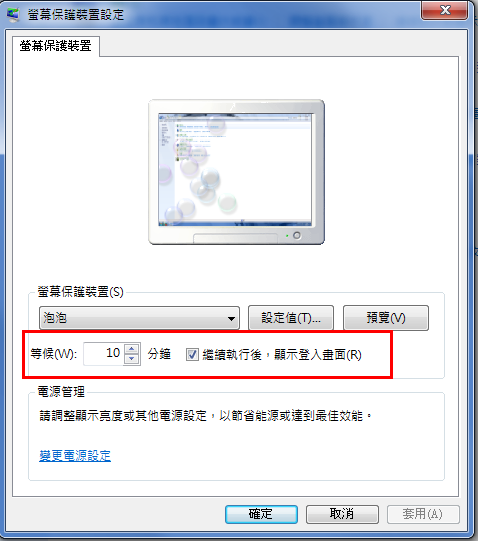
Task: Open the 變更電源設定 link
Action: (75, 456)
